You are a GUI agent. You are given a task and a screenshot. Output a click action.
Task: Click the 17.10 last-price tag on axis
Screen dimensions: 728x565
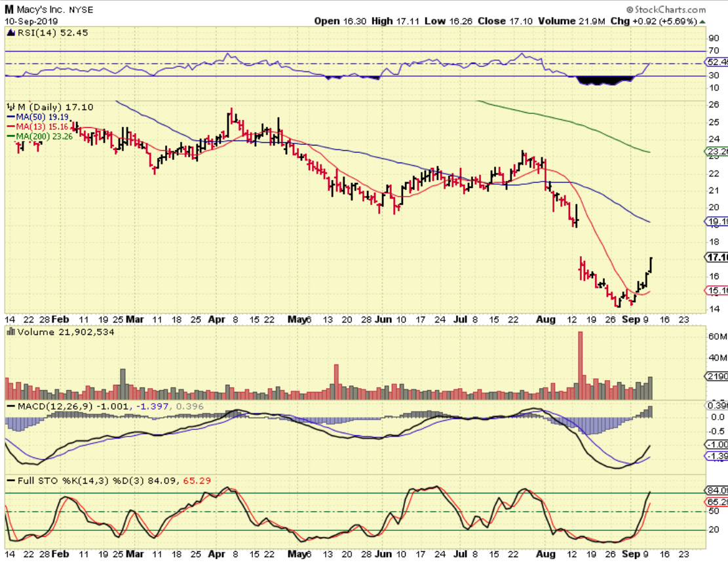[x=716, y=258]
